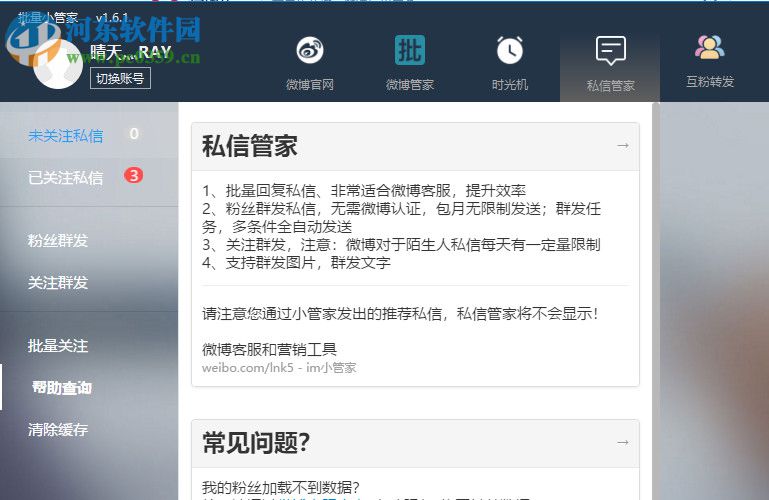Viewport: 769px width, 500px height.
Task: Click the text 我的粉丝加载不到数据?
Action: [281, 488]
